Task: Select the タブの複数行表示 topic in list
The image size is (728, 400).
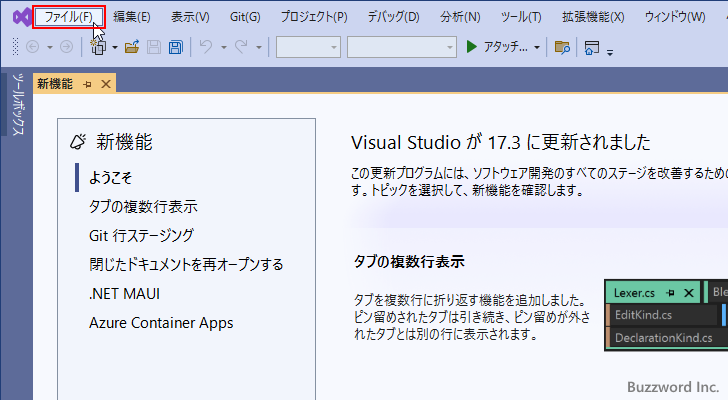Action: click(143, 206)
